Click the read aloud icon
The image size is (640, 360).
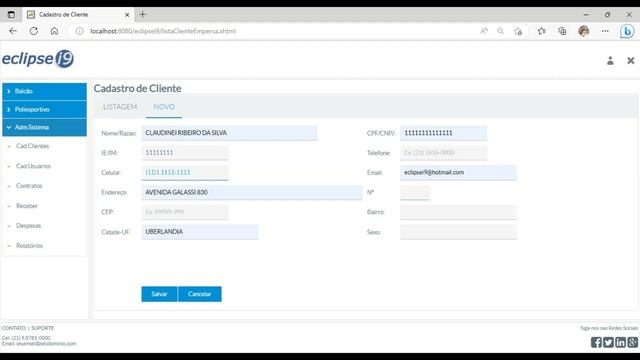[x=484, y=31]
